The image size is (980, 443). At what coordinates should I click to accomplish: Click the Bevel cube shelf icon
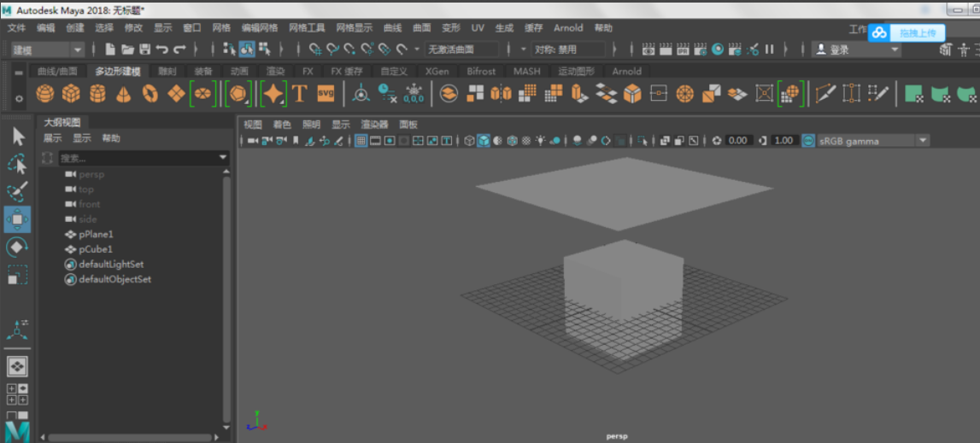click(x=632, y=94)
